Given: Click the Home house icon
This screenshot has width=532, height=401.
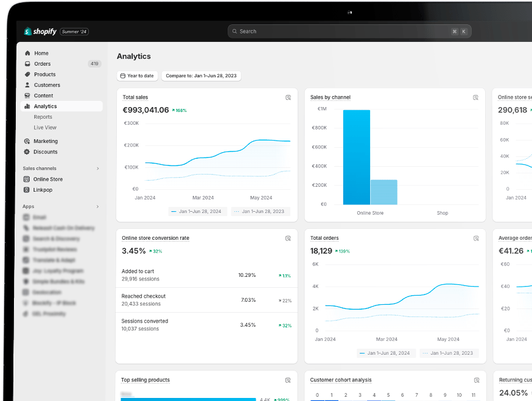Looking at the screenshot, I should point(27,54).
